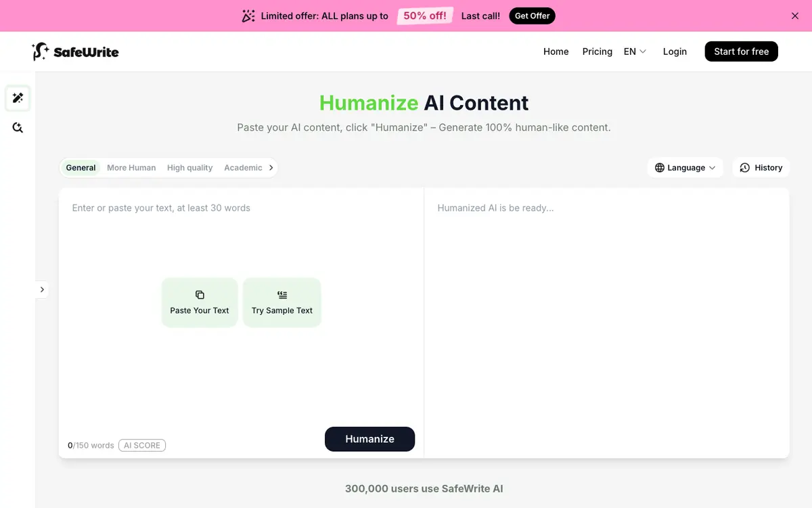Click the AI SCORE badge
Viewport: 812px width, 508px height.
click(x=142, y=445)
